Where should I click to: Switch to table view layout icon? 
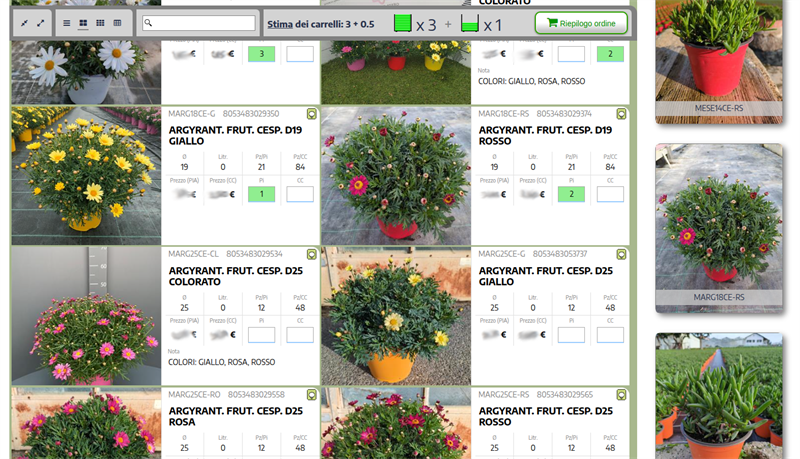pos(117,23)
